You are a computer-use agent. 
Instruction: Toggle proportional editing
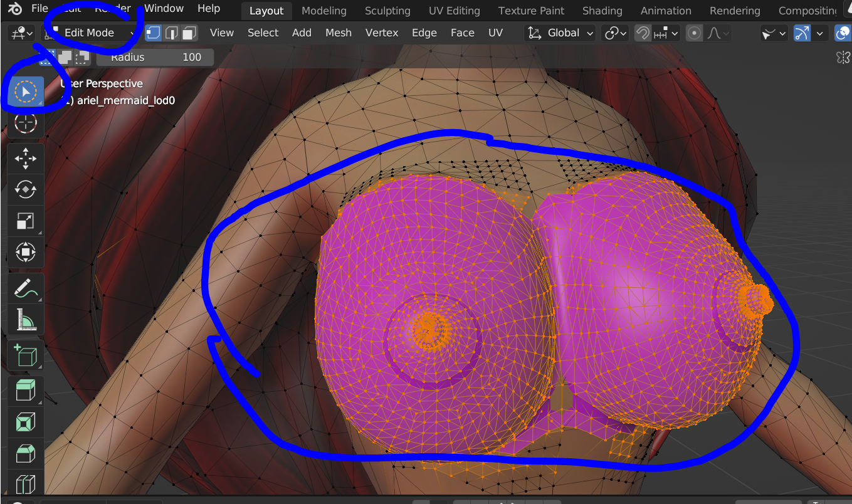pyautogui.click(x=694, y=33)
